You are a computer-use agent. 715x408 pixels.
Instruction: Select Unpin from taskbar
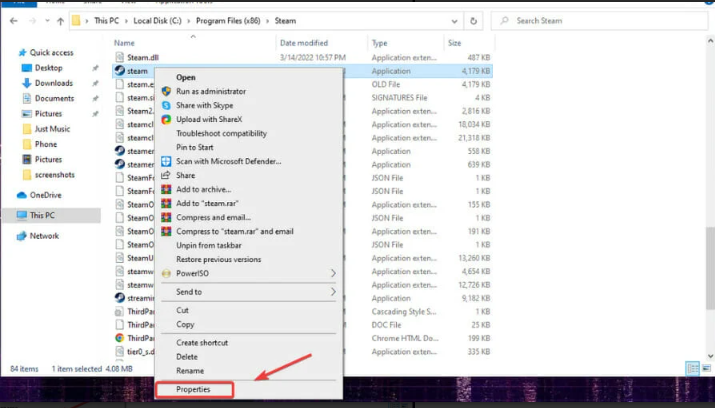[x=209, y=245]
